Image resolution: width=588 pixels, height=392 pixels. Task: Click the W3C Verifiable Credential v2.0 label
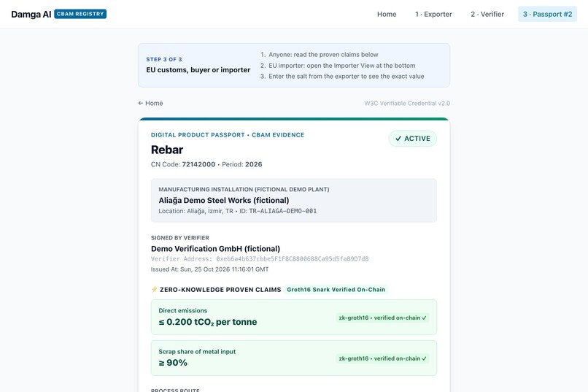(407, 103)
